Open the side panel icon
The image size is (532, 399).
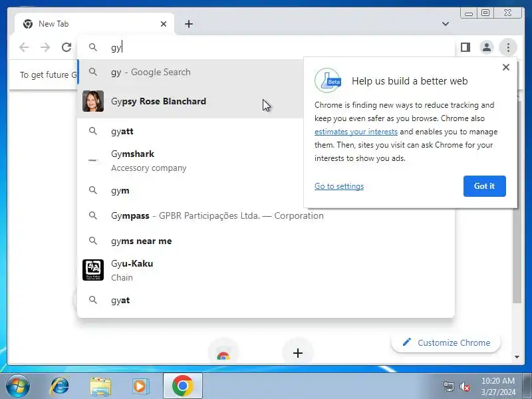[x=465, y=47]
